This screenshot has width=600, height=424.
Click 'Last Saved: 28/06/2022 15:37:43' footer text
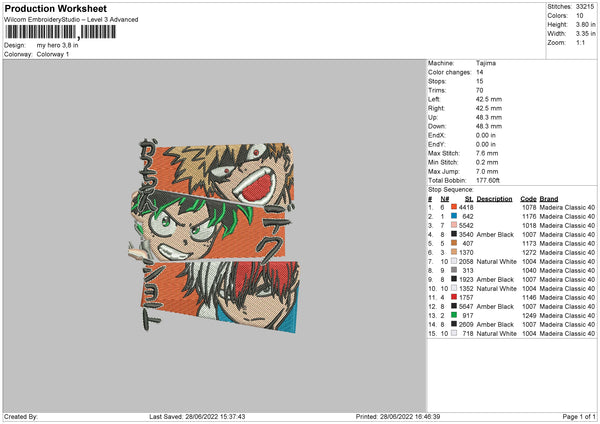197,416
